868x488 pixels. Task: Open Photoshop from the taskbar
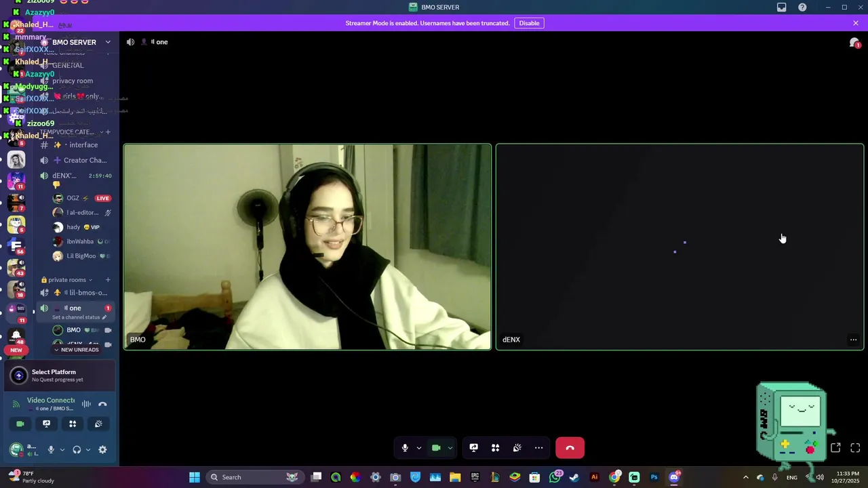click(x=654, y=477)
